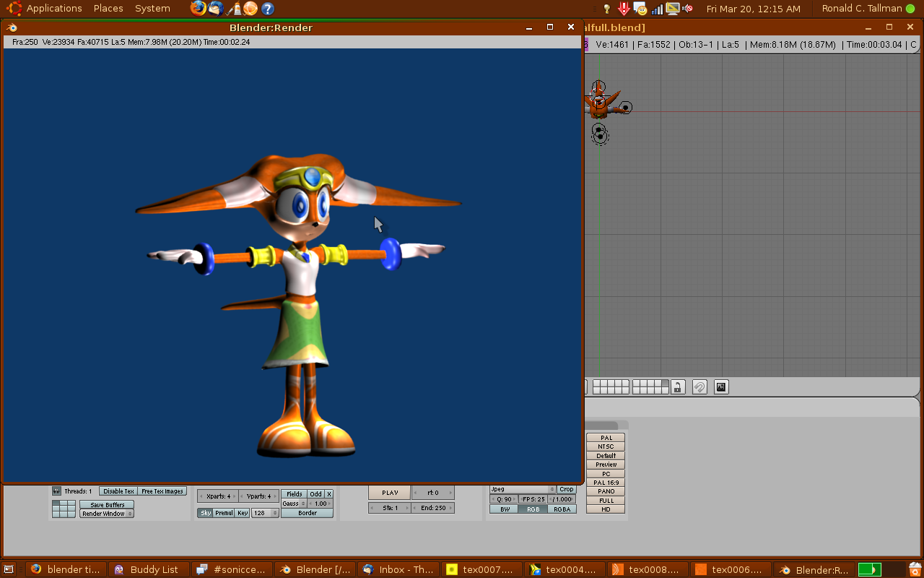The height and width of the screenshot is (578, 924).
Task: Select Key alpha mode
Action: tap(243, 513)
